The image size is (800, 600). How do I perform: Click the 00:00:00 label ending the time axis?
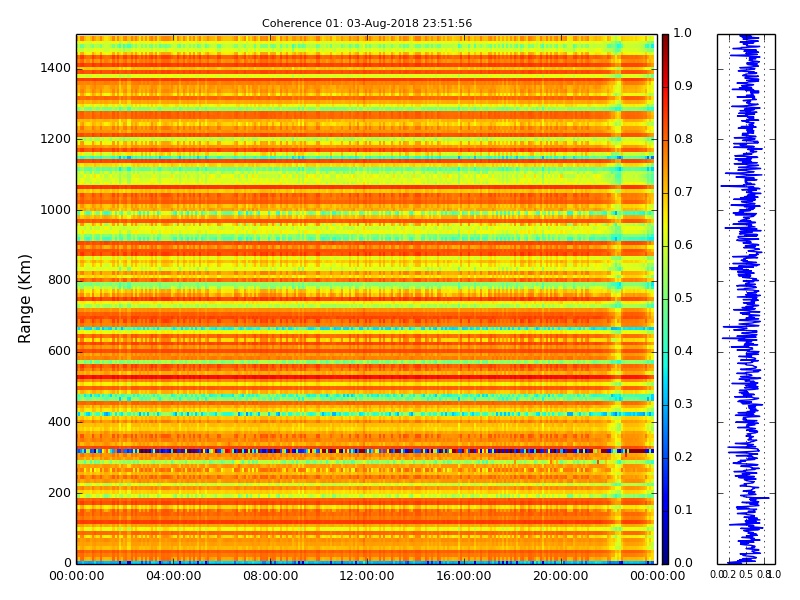(658, 576)
